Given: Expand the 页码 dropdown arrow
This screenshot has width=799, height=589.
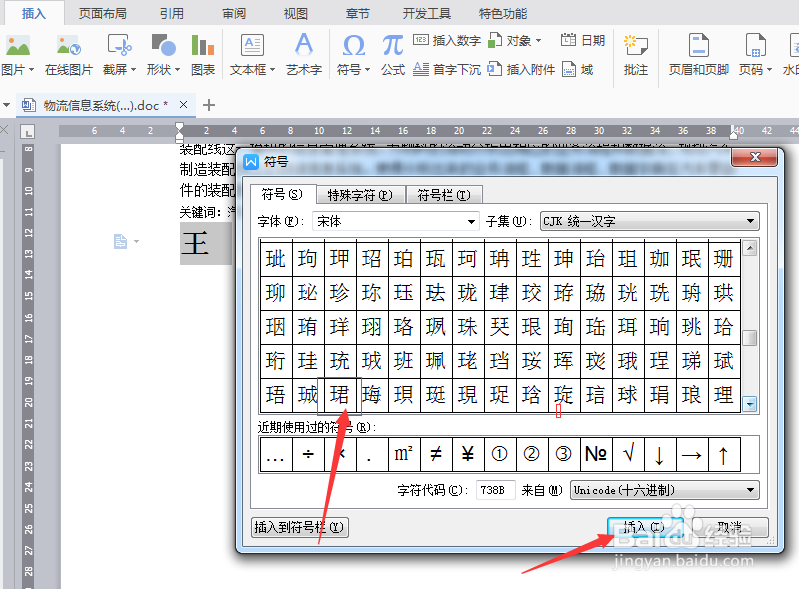Looking at the screenshot, I should tap(769, 69).
